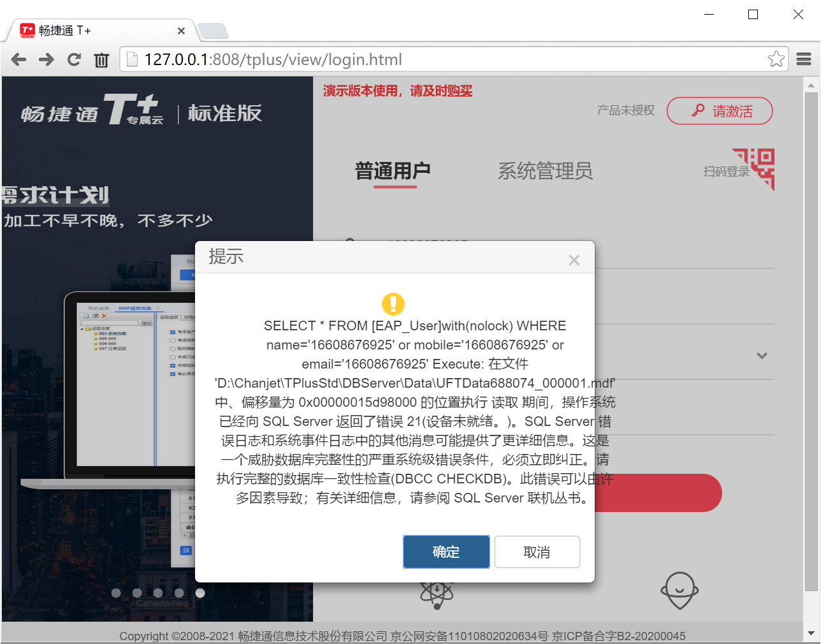Click the trash bin icon in the toolbar

101,60
